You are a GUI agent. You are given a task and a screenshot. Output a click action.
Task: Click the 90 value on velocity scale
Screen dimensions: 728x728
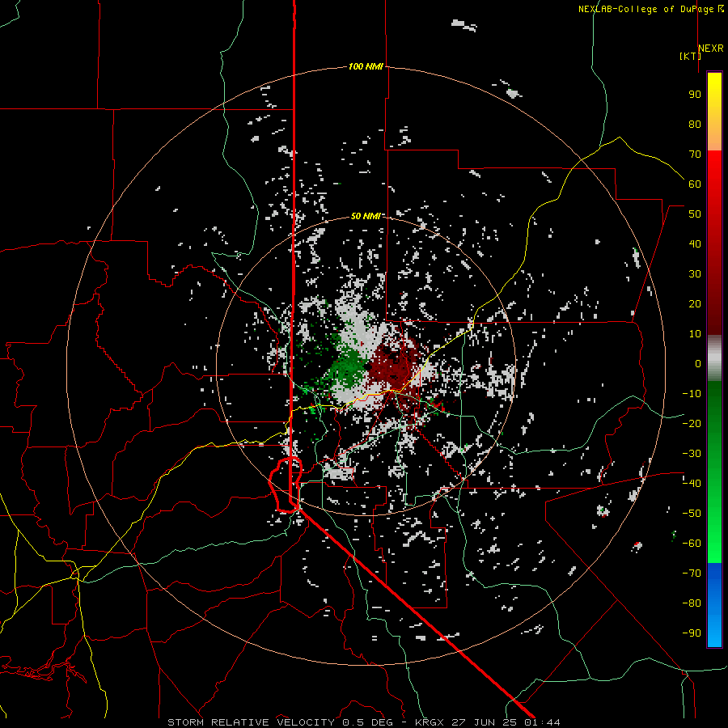(x=695, y=95)
